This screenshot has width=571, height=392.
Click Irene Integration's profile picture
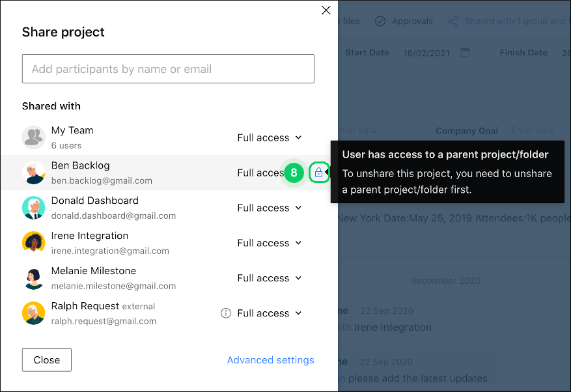[x=34, y=243]
